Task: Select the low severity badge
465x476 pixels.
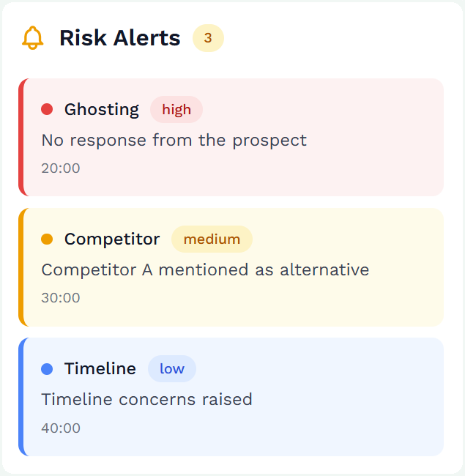Action: tap(172, 368)
